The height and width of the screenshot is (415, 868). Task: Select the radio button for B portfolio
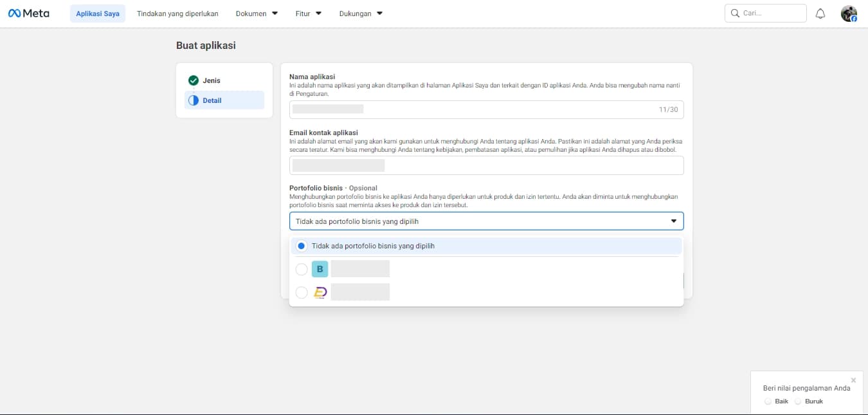tap(302, 269)
